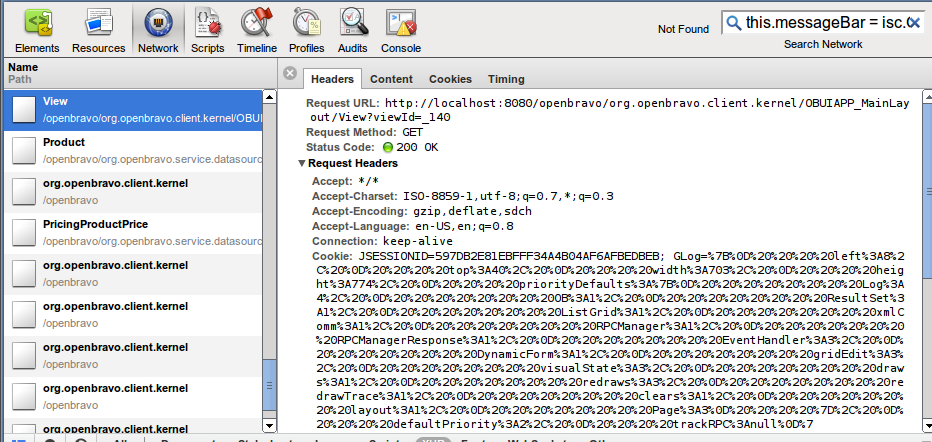Screen dimensions: 932x442
Task: Close the request details pane
Action: 290,73
